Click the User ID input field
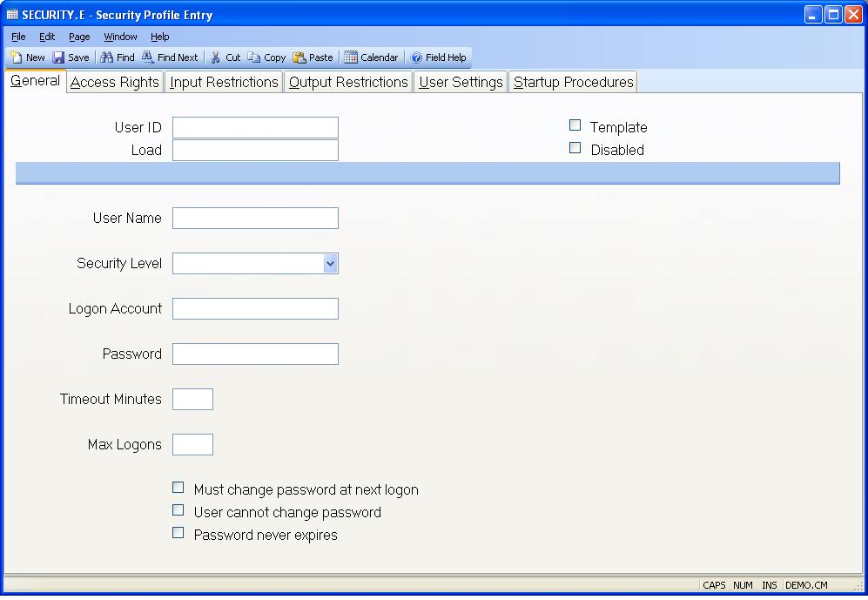Viewport: 868px width, 600px height. (x=255, y=127)
